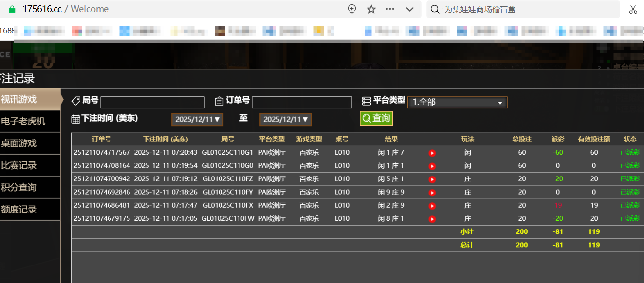Open the 平台类型 dropdown showing 1.全部

[457, 102]
